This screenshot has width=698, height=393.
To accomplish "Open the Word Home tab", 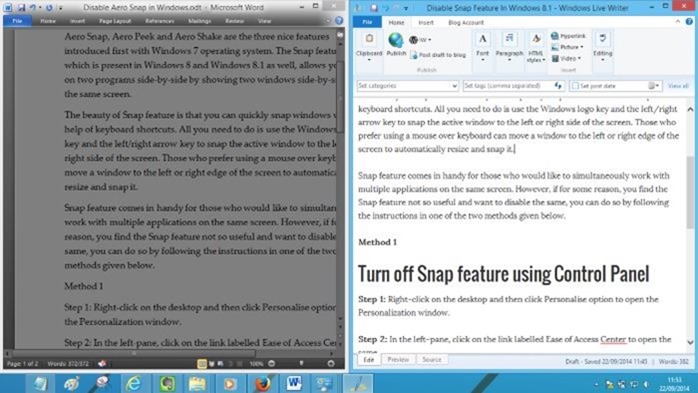I will pyautogui.click(x=48, y=21).
